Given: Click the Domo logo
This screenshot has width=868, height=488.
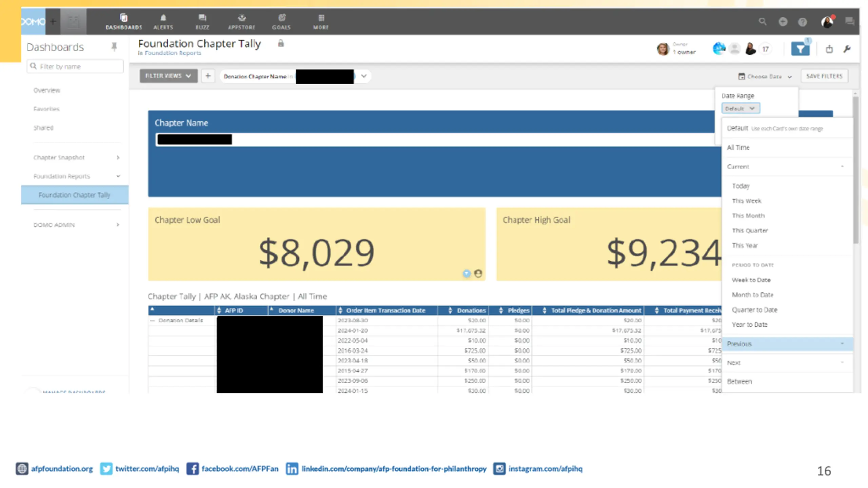Looking at the screenshot, I should click(x=33, y=22).
